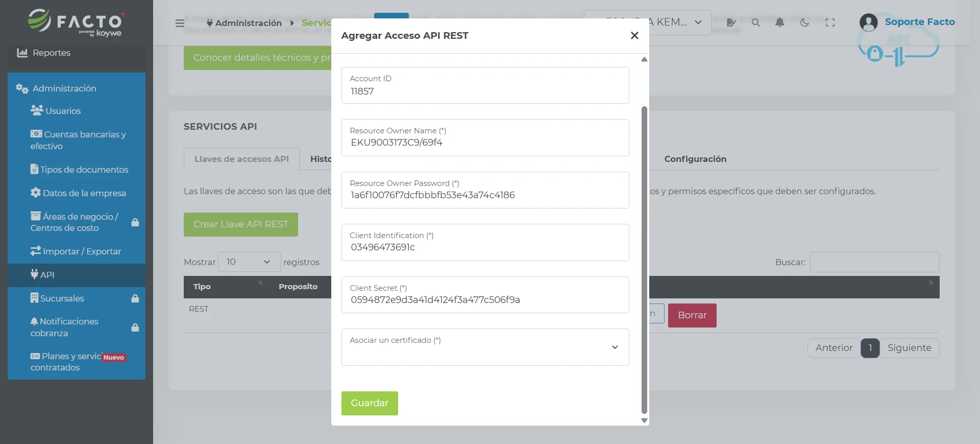Viewport: 980px width, 444px height.
Task: Click the Client Identification field
Action: 485,242
